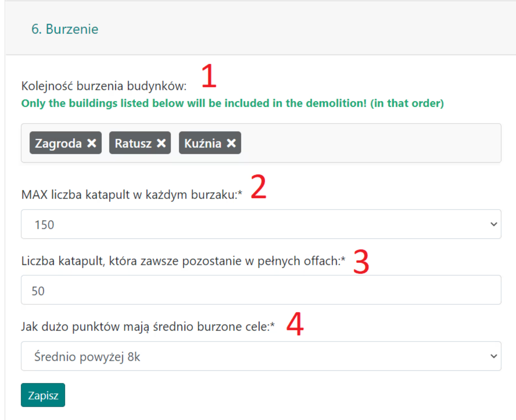
Task: Click the Ratusz tag label
Action: (x=133, y=143)
